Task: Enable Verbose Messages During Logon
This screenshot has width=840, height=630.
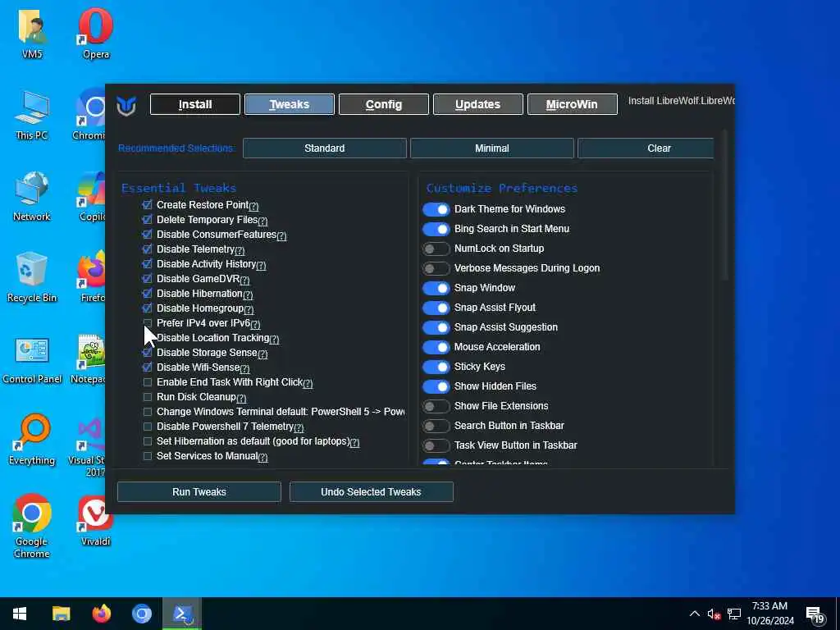Action: (x=436, y=268)
